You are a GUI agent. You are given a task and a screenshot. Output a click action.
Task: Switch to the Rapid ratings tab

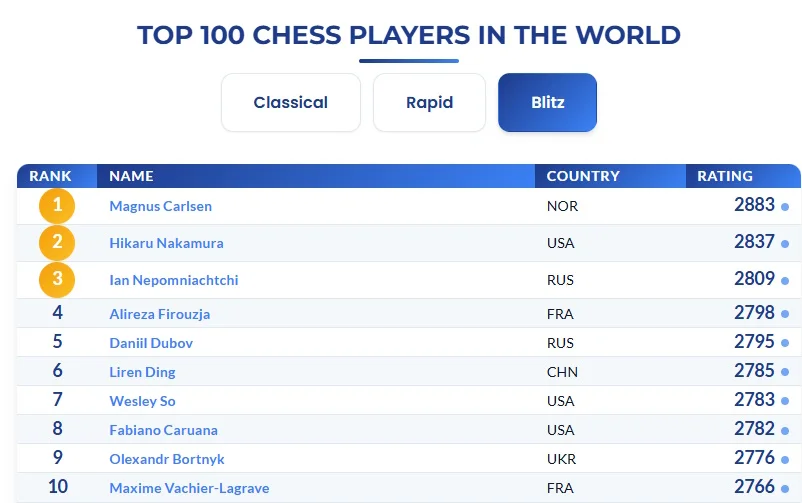[x=429, y=102]
